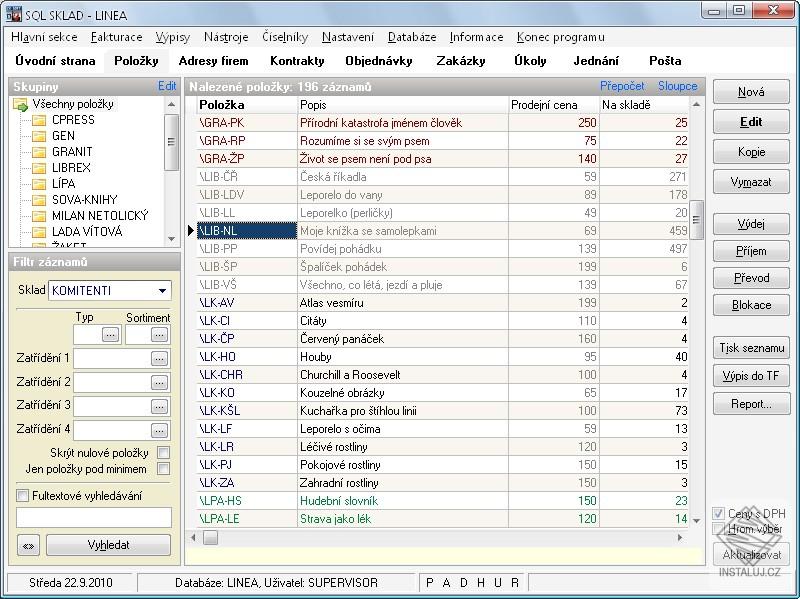Enable Skrýt nulové položky checkbox

(163, 453)
